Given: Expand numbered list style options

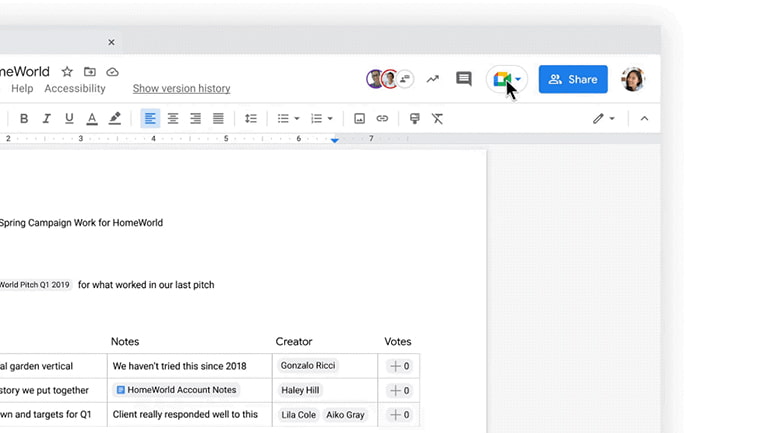Looking at the screenshot, I should [330, 119].
